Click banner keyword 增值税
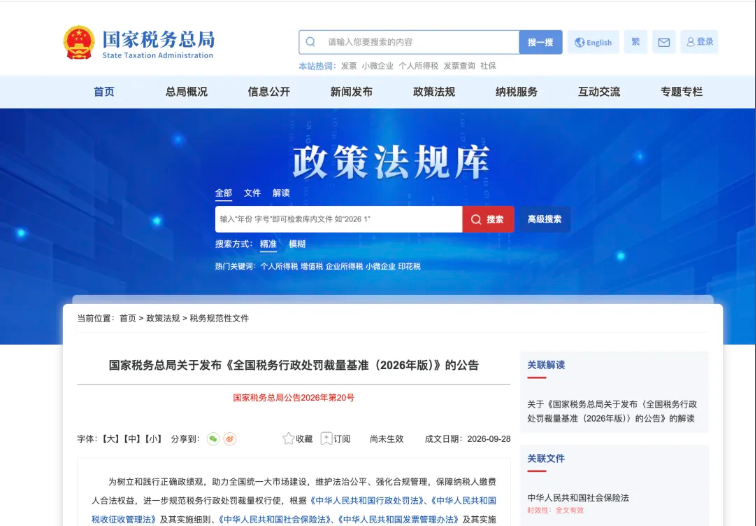756x526 pixels. point(311,266)
